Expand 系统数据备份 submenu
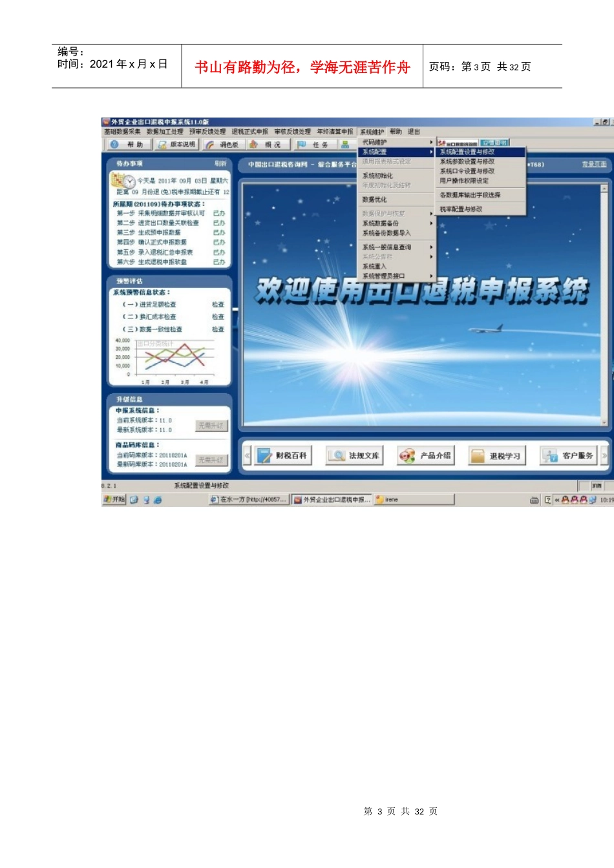The image size is (614, 868). 397,223
